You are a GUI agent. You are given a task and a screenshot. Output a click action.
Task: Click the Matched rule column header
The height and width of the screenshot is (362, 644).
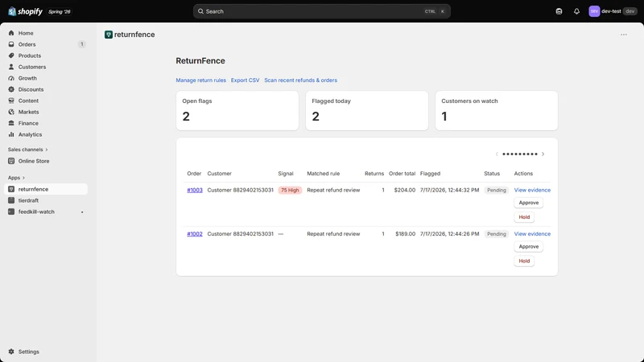[324, 174]
